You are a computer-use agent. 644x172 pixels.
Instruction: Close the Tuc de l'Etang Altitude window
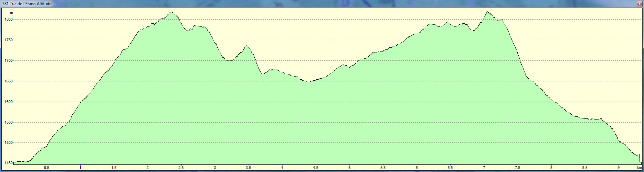tap(640, 3)
